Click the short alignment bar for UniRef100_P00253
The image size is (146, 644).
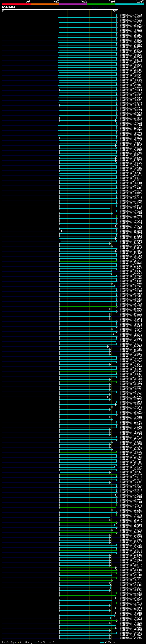click(86, 271)
